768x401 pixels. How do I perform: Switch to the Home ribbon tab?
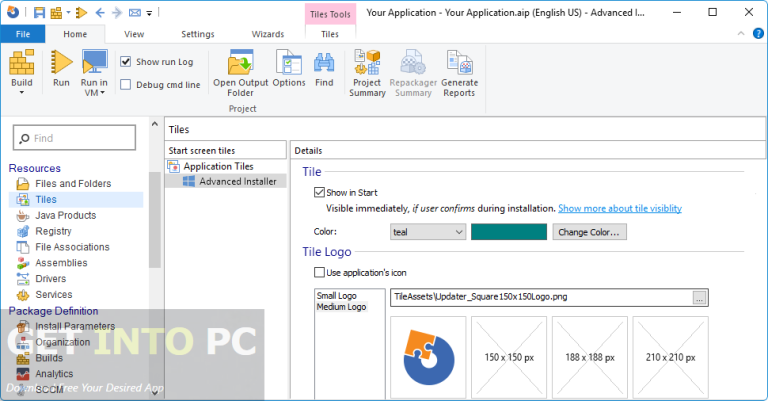(75, 34)
